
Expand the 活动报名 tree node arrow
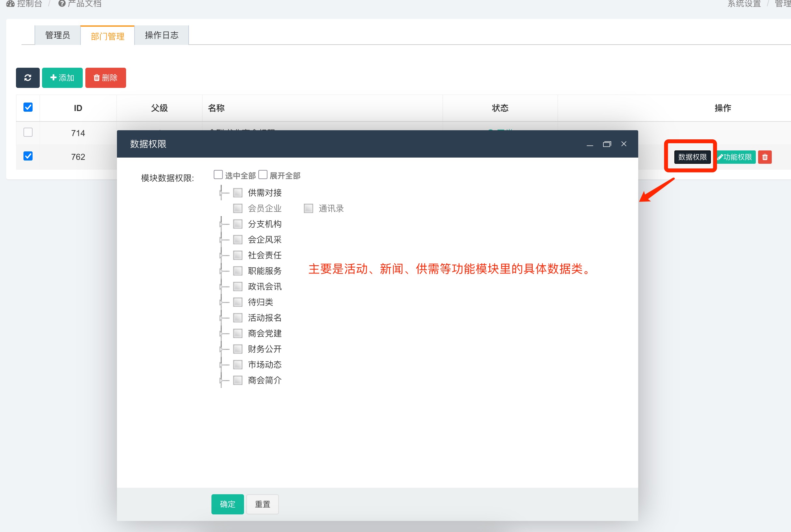(221, 318)
